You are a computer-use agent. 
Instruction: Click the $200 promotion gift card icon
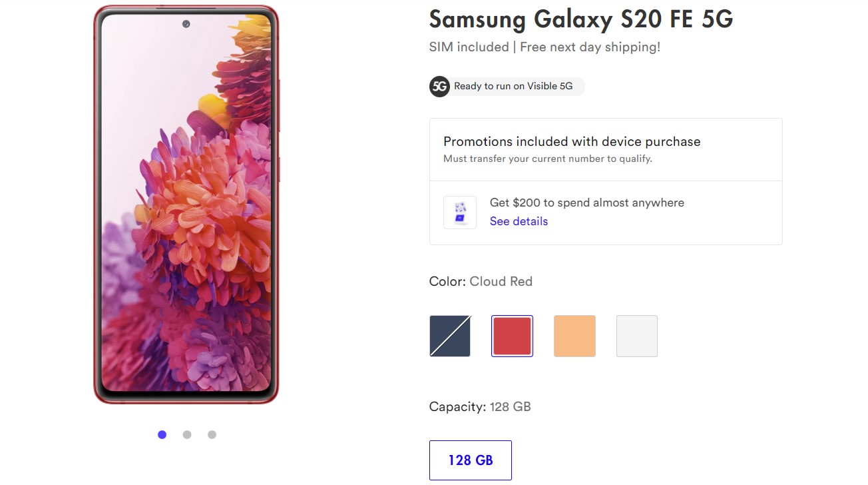click(x=460, y=213)
